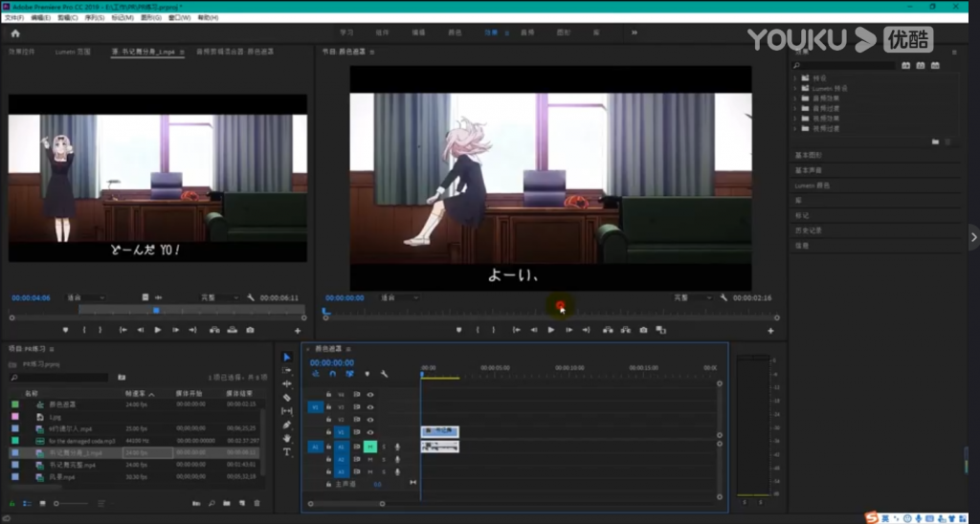Open the 文件(F) menu

(14, 18)
